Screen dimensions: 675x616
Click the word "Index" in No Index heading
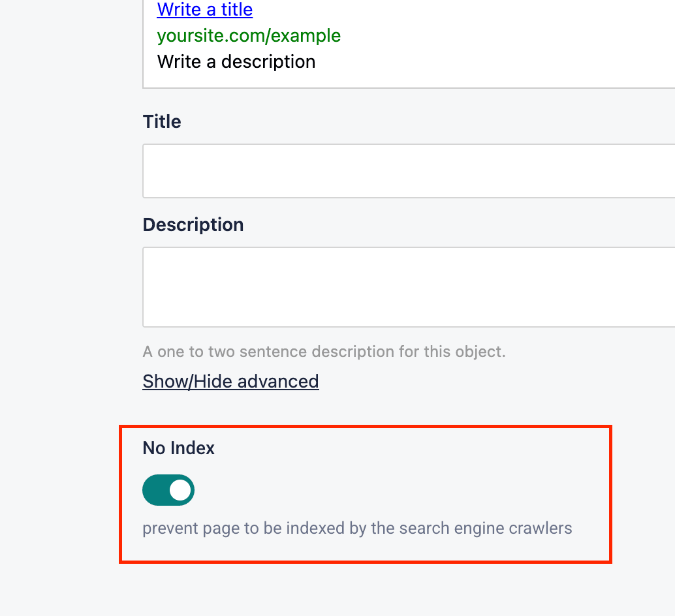point(193,448)
